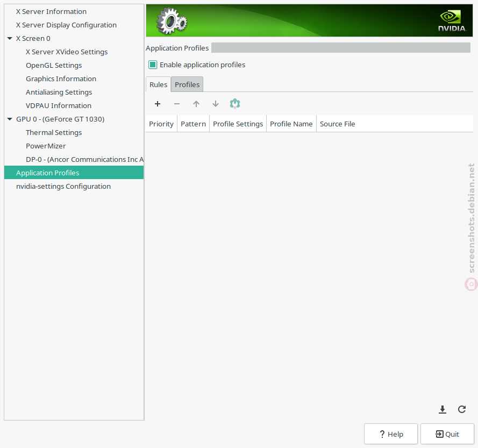This screenshot has width=478, height=448.
Task: Click the reload profiles refresh icon
Action: [462, 409]
